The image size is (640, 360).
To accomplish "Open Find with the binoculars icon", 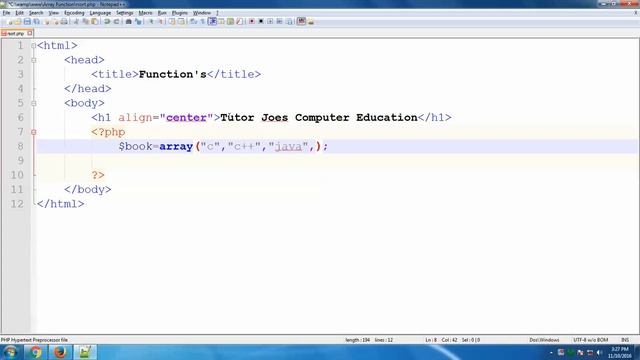I will coord(128,21).
